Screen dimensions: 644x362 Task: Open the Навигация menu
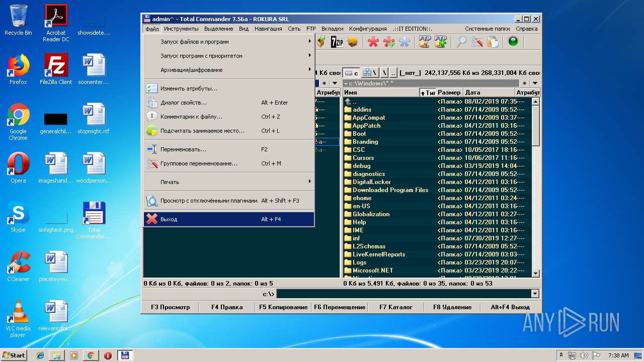pyautogui.click(x=268, y=29)
